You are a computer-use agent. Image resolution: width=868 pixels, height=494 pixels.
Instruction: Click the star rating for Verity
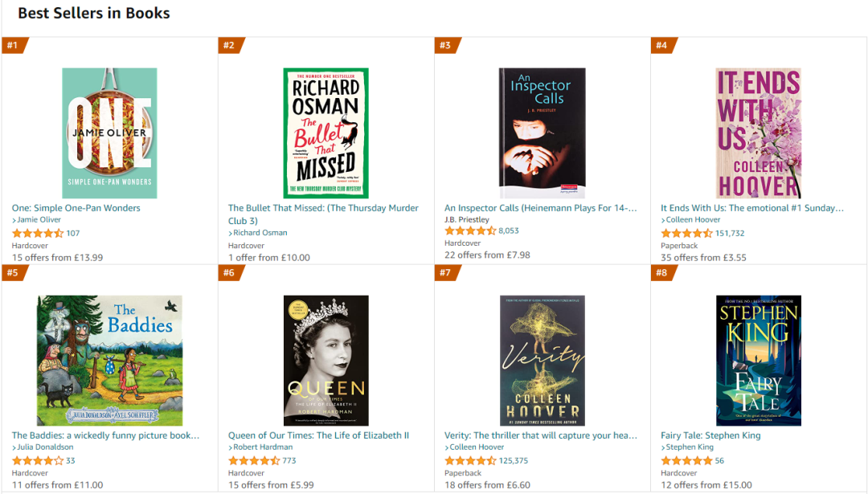click(470, 461)
